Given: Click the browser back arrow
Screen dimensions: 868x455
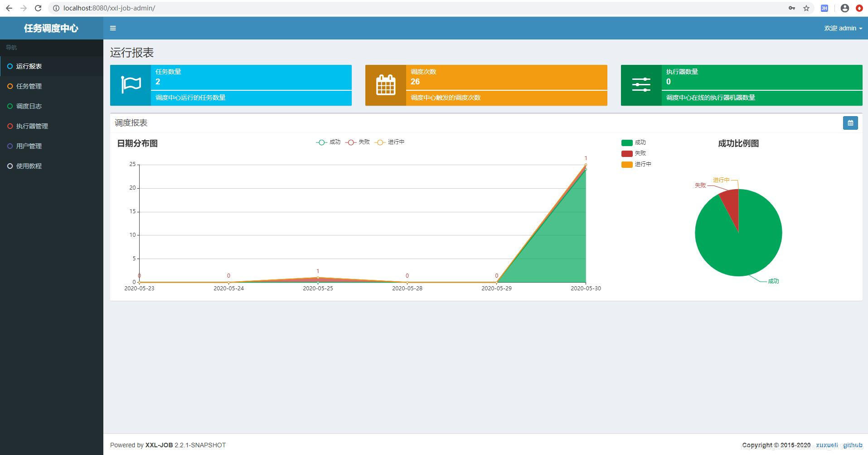Looking at the screenshot, I should (9, 8).
